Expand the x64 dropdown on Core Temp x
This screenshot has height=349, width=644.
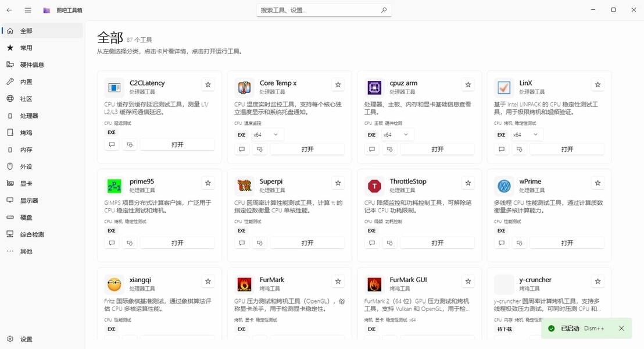(267, 135)
